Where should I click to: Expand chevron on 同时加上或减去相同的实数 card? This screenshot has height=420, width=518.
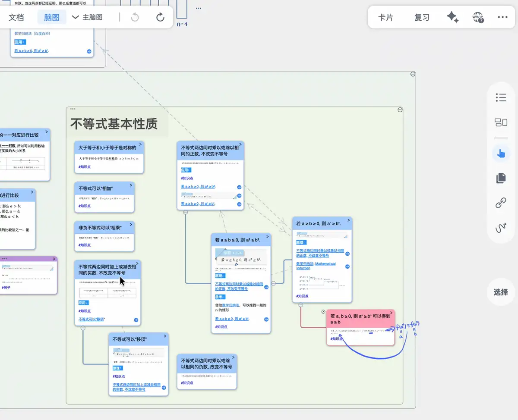pyautogui.click(x=138, y=263)
